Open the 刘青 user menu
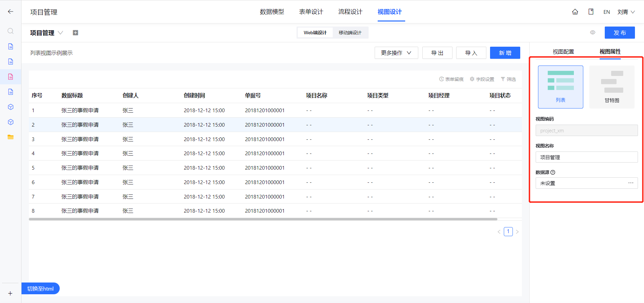 (x=626, y=12)
